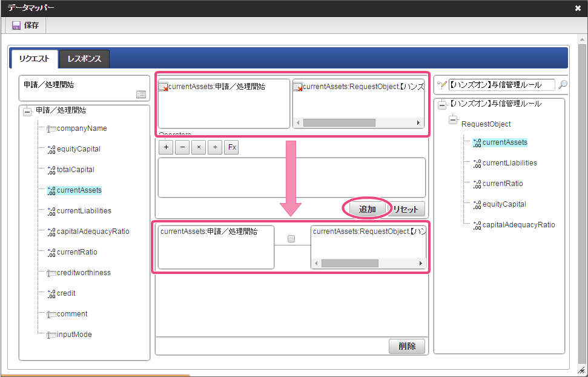The image size is (588, 377).
Task: Select currentAssets under RequestObject
Action: 505,142
